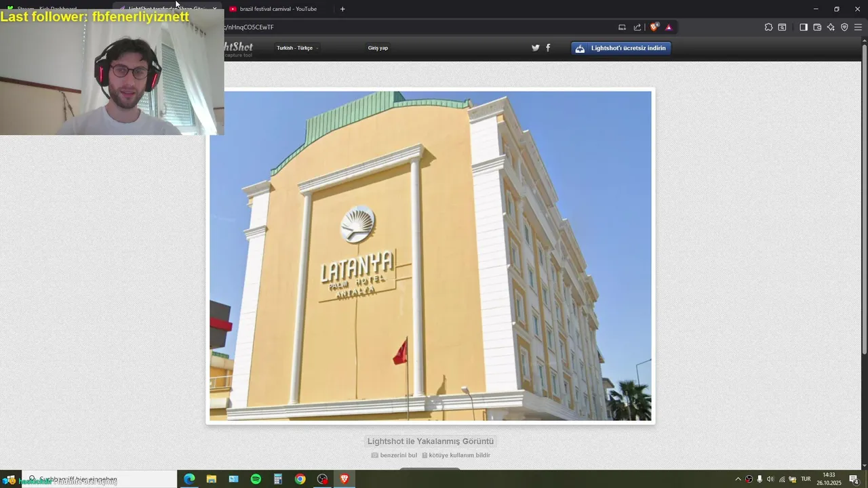Image resolution: width=868 pixels, height=488 pixels.
Task: Open Lightshot's Twitter page icon
Action: [x=535, y=48]
